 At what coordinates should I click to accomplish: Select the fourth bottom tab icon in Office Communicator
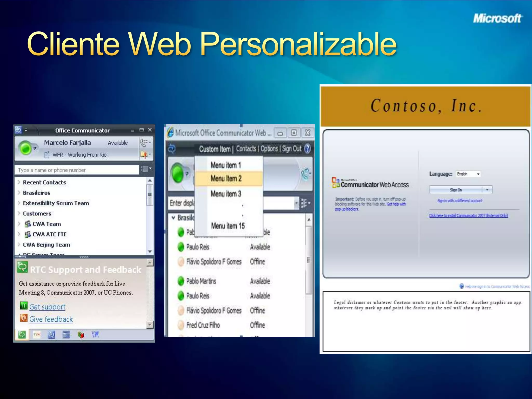(66, 335)
